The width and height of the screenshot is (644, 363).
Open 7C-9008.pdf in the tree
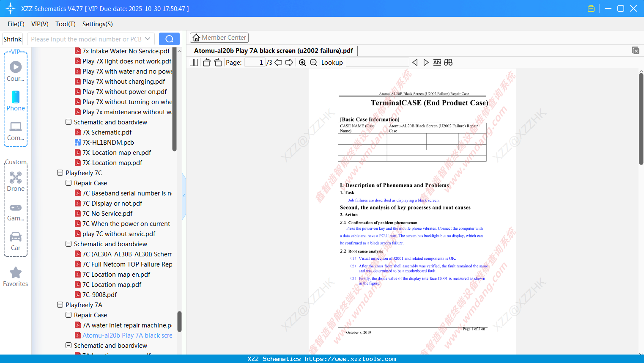coord(100,295)
